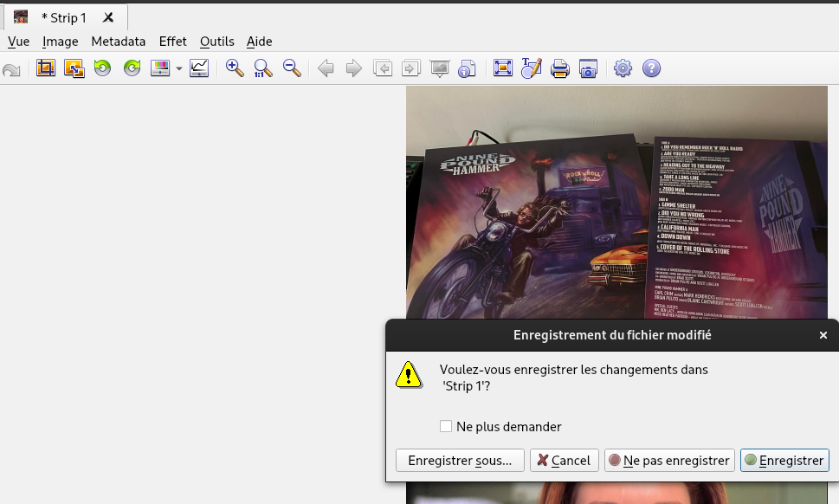Close the 'Enregistrement du fichier modifié' dialog

coord(823,335)
